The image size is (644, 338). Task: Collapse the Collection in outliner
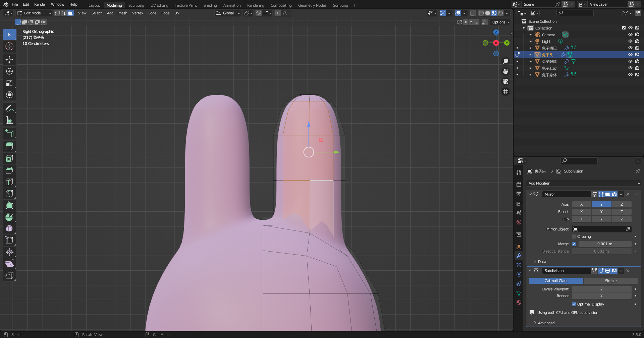coord(524,28)
